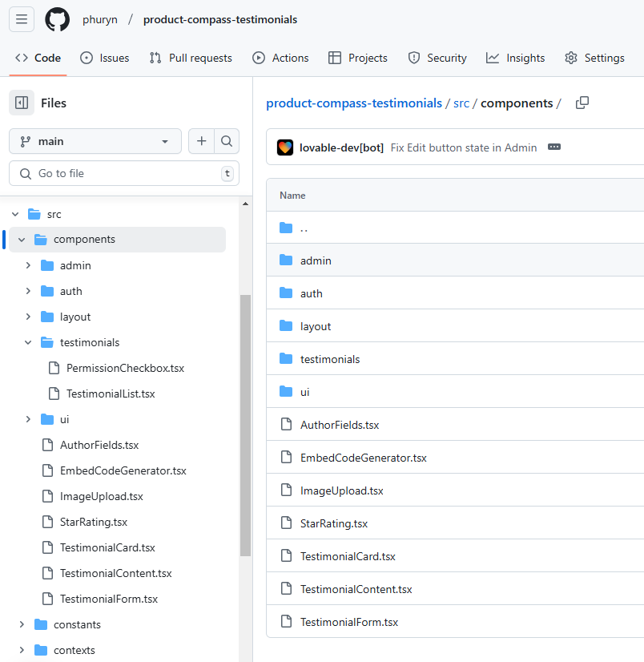The width and height of the screenshot is (644, 662).
Task: Expand the admin folder in the file tree
Action: 28,264
